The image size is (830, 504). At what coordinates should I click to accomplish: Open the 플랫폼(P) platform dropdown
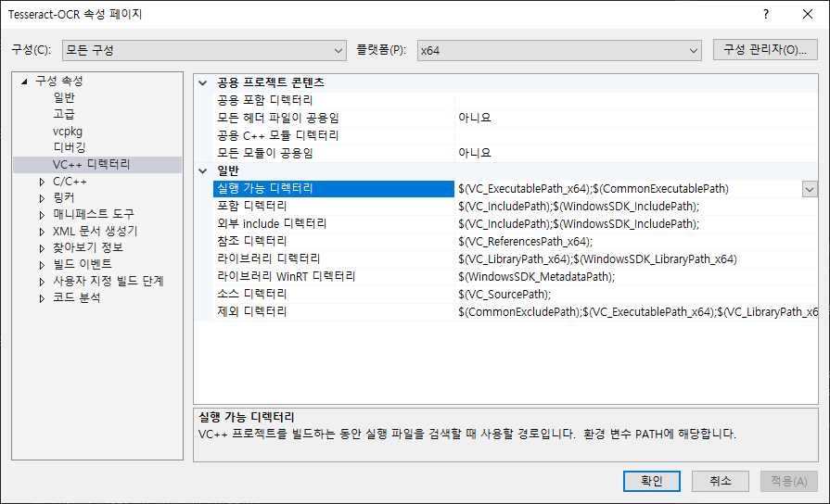click(x=559, y=51)
